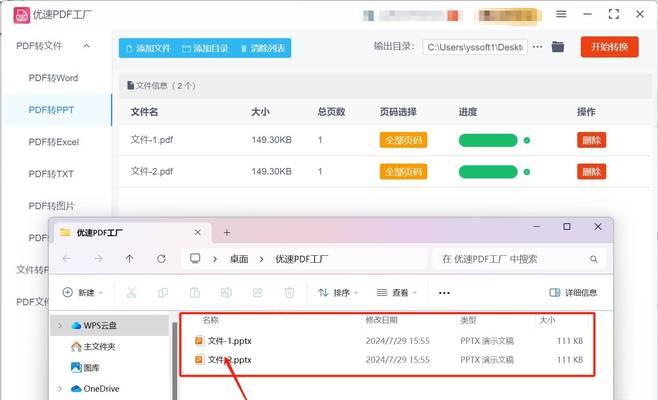Select 主文件夹 in the navigation pane

click(x=93, y=347)
